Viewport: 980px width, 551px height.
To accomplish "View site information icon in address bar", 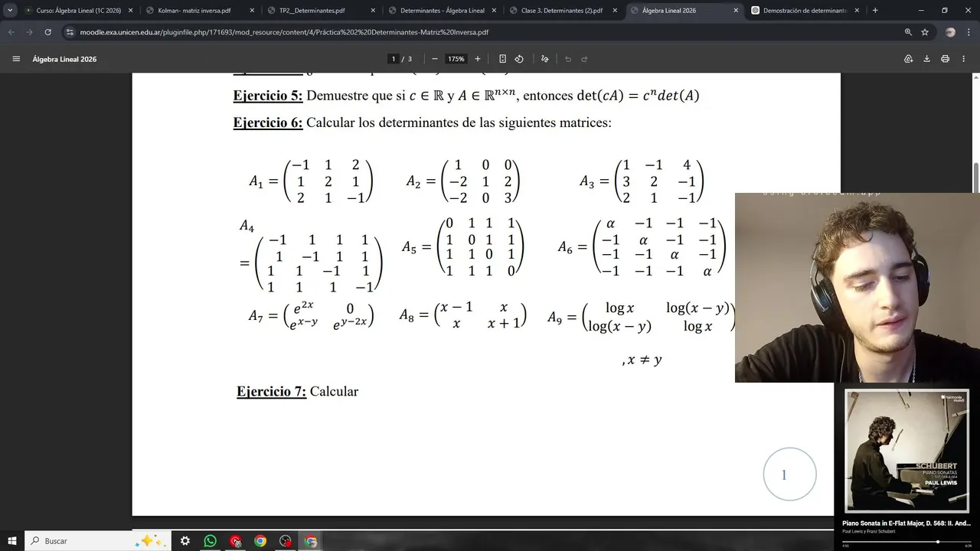I will 70,32.
